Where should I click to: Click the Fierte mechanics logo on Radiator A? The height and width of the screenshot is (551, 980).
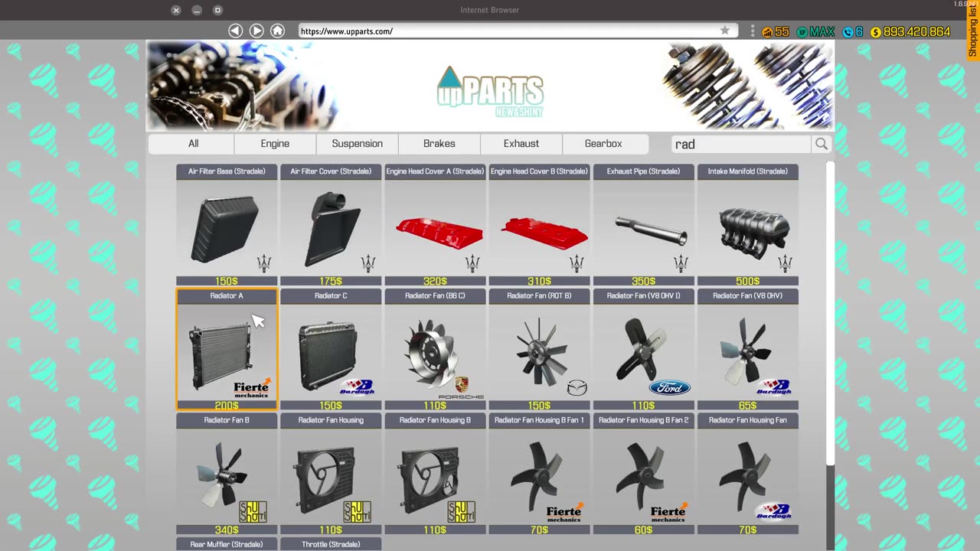pos(252,388)
